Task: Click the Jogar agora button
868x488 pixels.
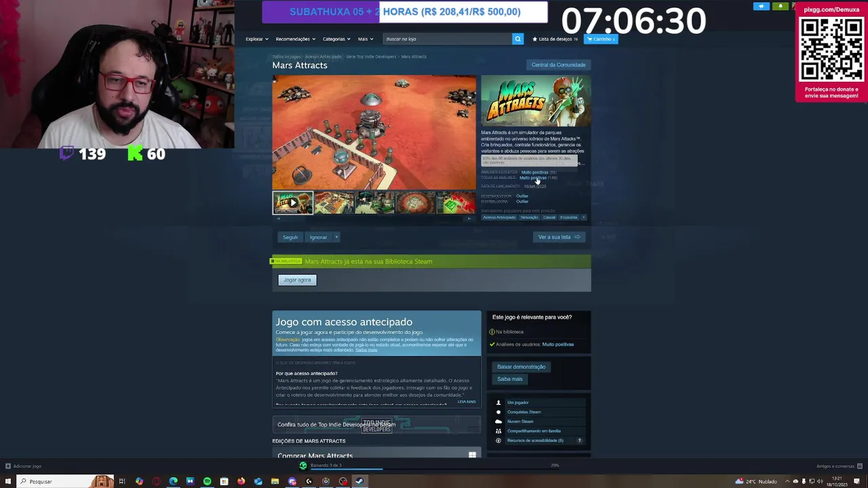Action: 297,280
